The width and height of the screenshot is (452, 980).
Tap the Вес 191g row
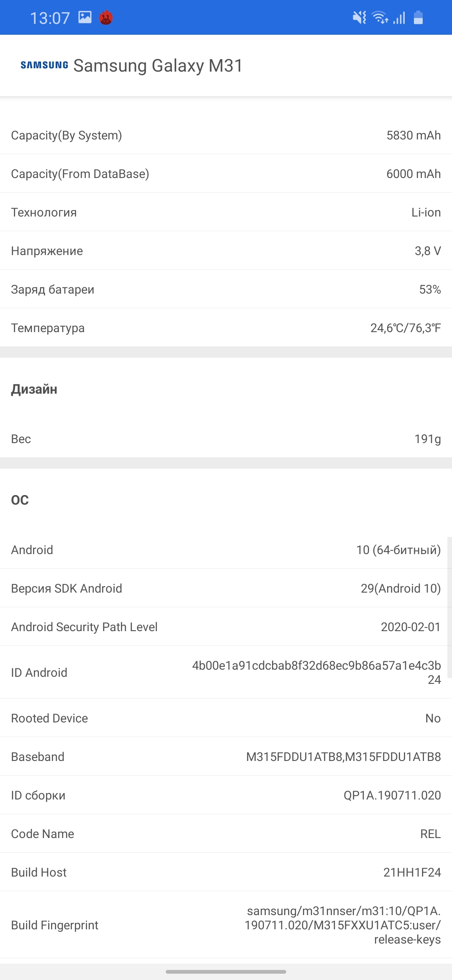[x=226, y=439]
